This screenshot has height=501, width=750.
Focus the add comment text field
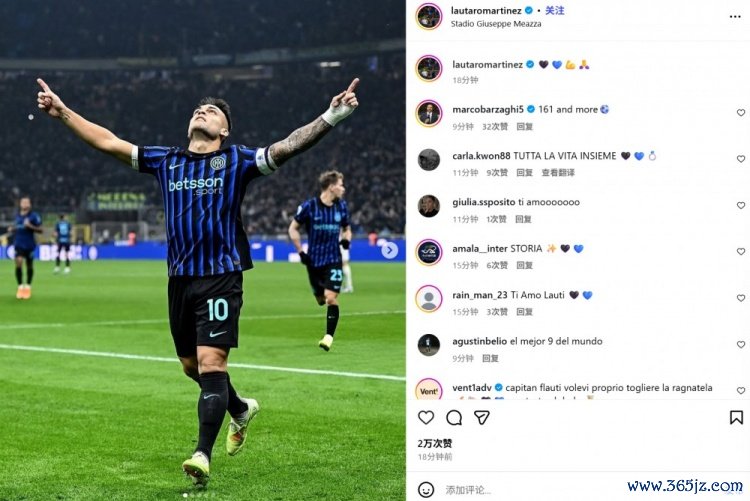531,490
